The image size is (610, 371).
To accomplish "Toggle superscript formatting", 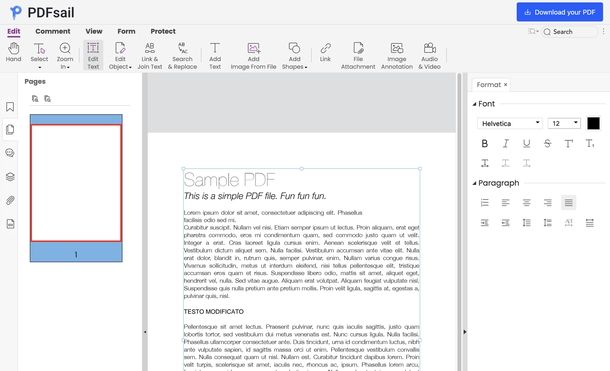I will pyautogui.click(x=568, y=144).
